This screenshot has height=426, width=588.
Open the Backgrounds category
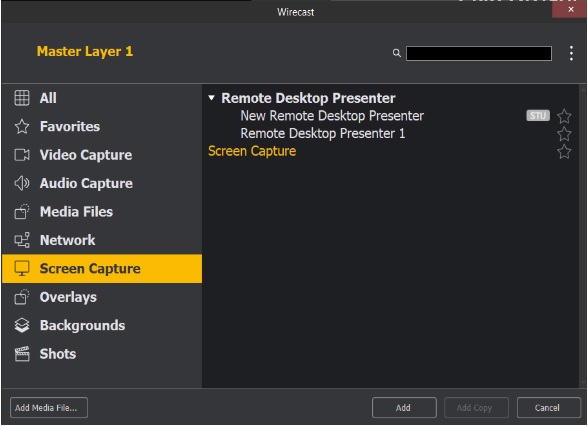click(x=102, y=325)
